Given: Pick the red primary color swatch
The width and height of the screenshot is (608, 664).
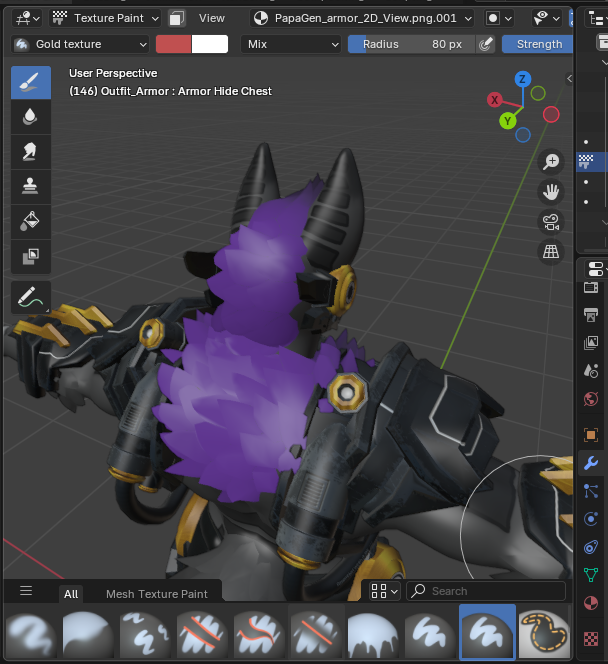Looking at the screenshot, I should [x=174, y=44].
